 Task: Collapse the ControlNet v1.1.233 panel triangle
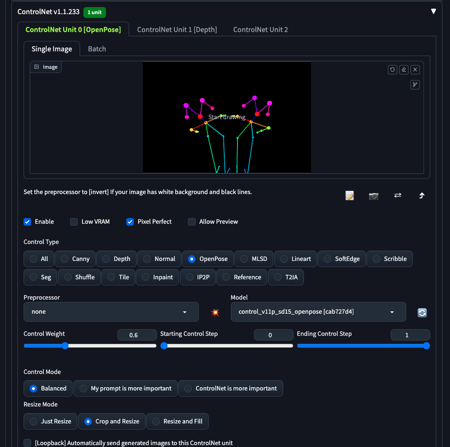tap(433, 11)
